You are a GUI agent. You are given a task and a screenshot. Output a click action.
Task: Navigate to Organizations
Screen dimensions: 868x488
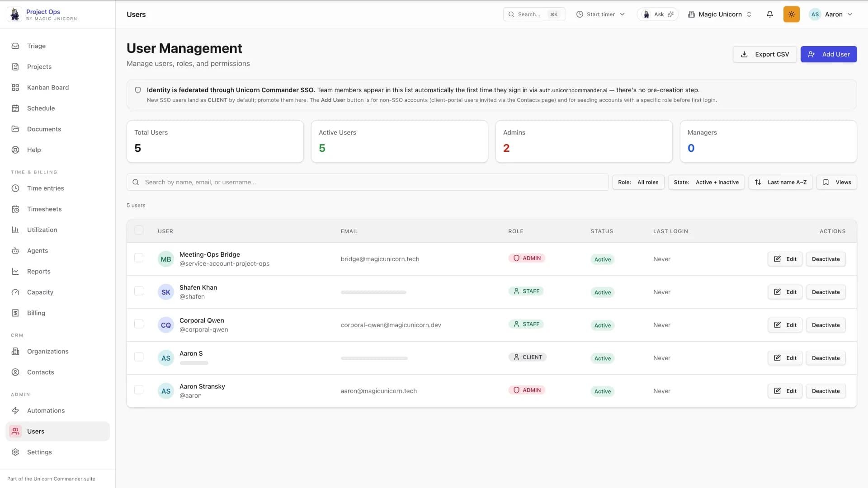tap(57, 352)
